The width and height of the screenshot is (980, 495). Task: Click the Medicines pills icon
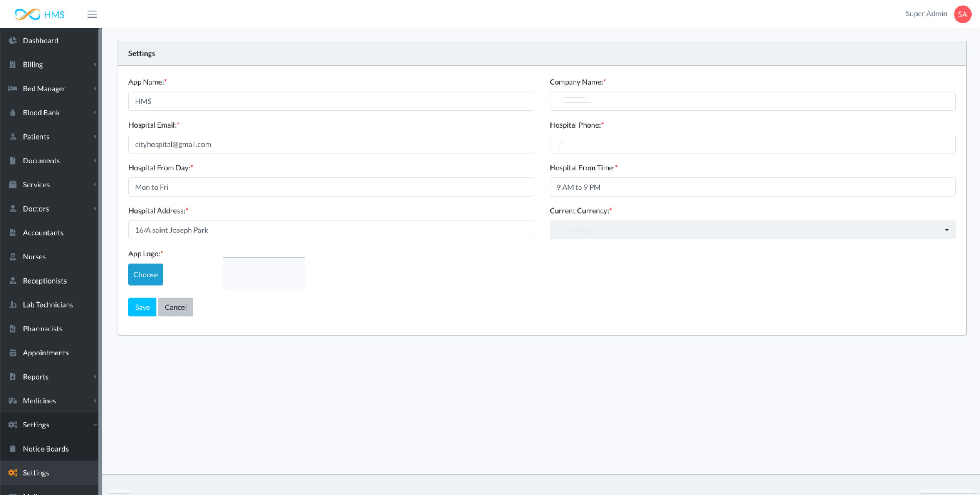tap(13, 401)
